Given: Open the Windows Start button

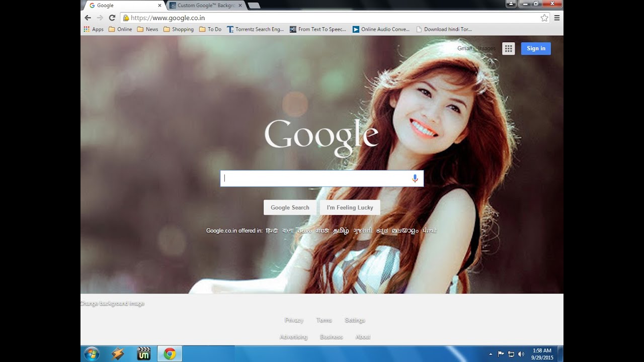Looking at the screenshot, I should pyautogui.click(x=92, y=354).
